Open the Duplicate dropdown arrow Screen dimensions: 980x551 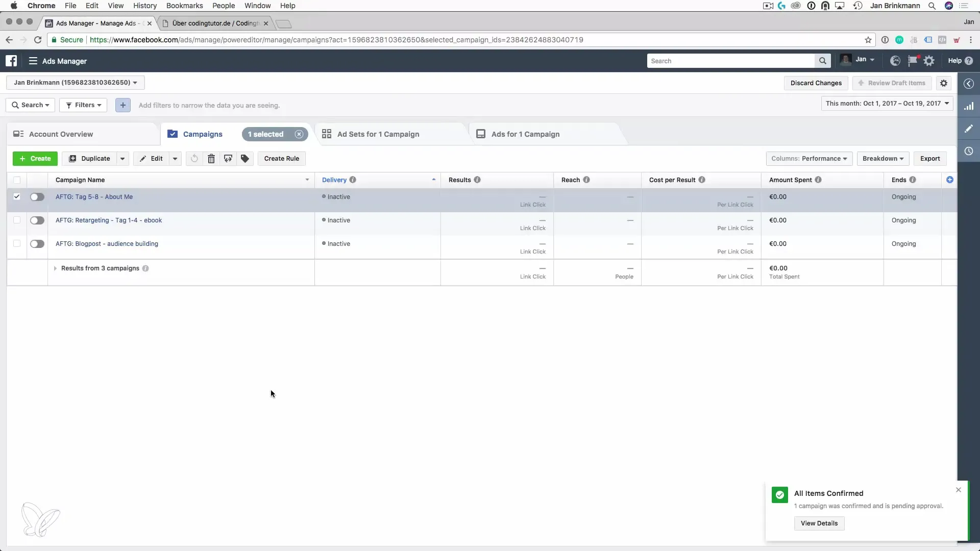pos(122,159)
